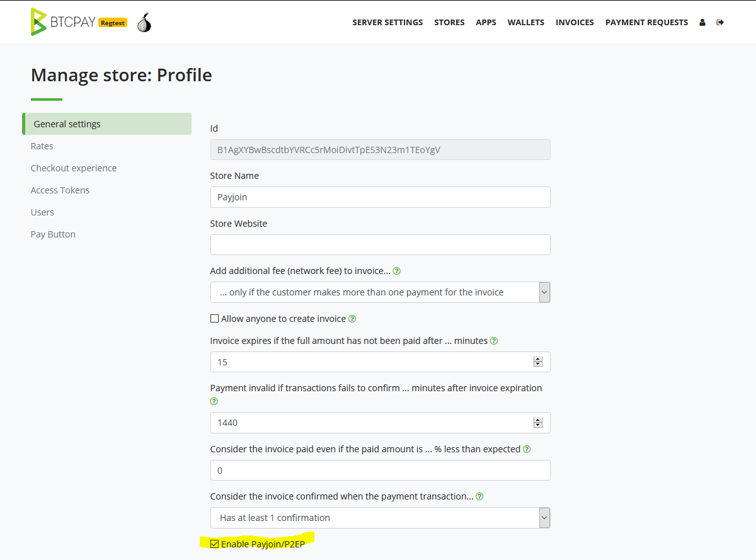Image resolution: width=756 pixels, height=560 pixels.
Task: Open the Access Tokens page
Action: 60,190
